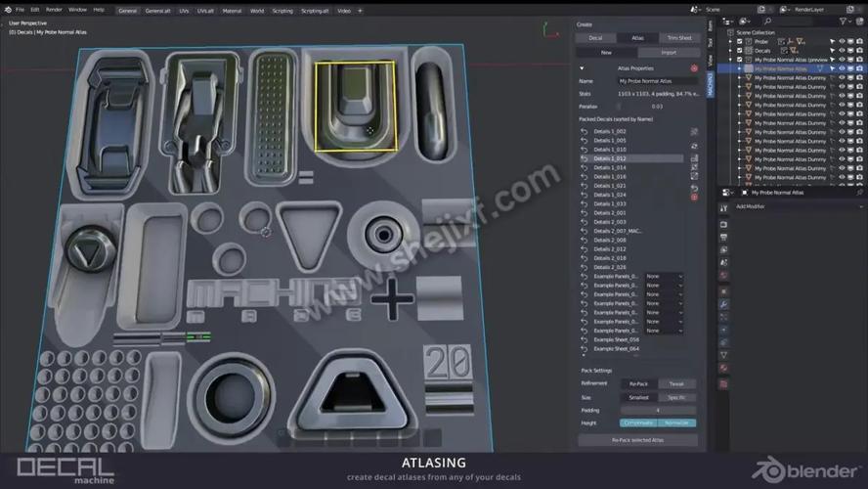Viewport: 868px width, 489px height.
Task: Click the top side icon next to Details 1_002
Action: coord(694,132)
